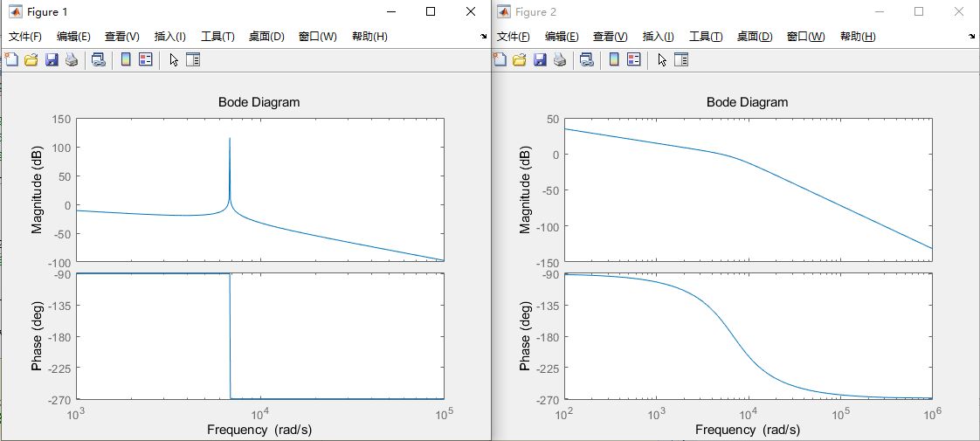Click Phase (deg) axis label in Figure 2
The width and height of the screenshot is (980, 441).
click(x=525, y=336)
